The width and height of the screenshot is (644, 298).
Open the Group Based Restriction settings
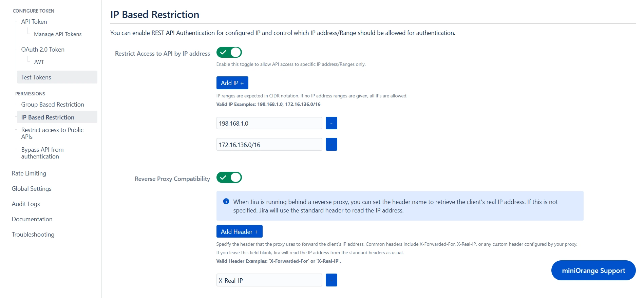53,104
